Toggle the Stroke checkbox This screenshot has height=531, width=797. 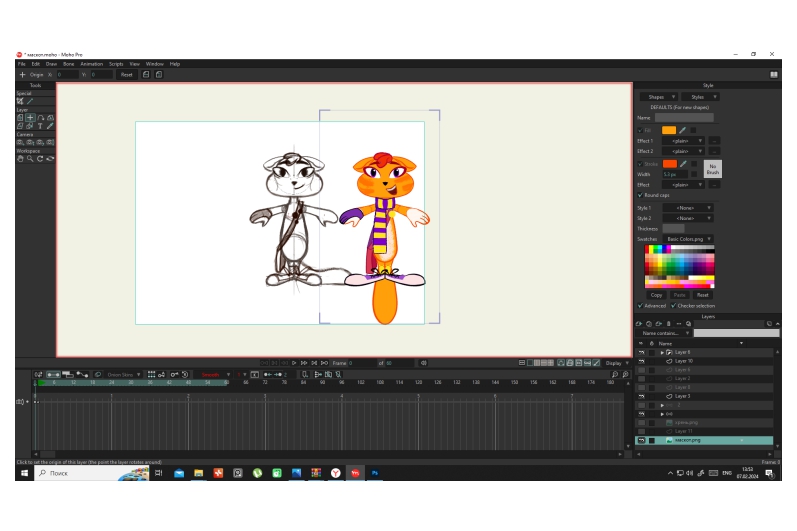[x=640, y=164]
